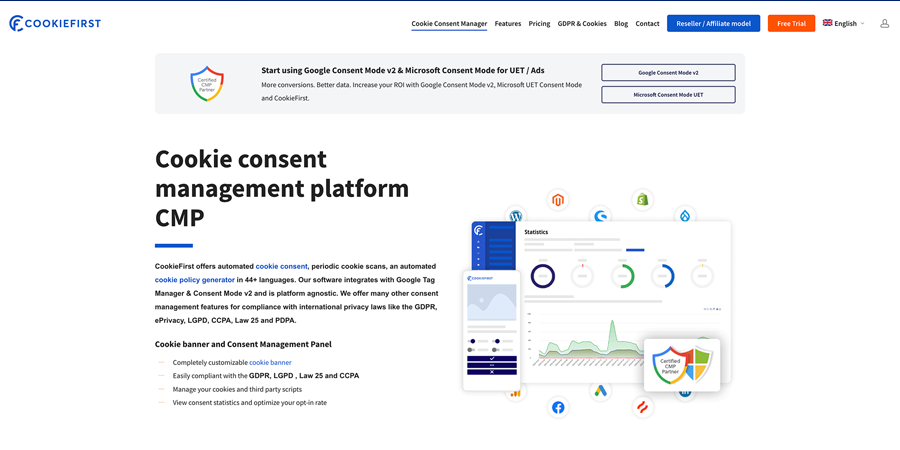900x450 pixels.
Task: Open the GDPR & Cookies menu
Action: 582,23
